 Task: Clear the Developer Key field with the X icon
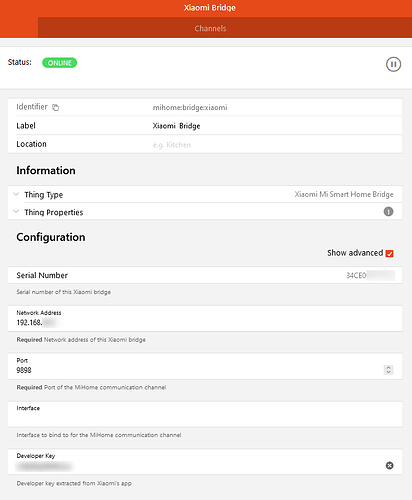click(x=389, y=465)
